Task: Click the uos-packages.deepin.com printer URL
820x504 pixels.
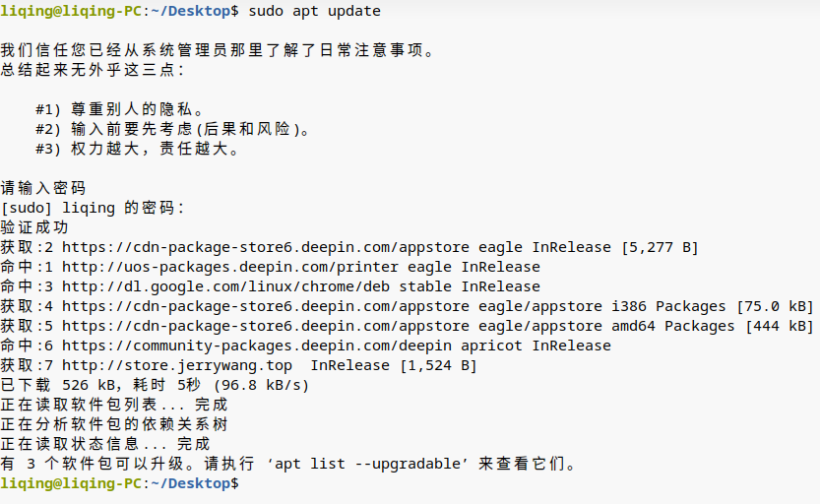Action: point(230,267)
